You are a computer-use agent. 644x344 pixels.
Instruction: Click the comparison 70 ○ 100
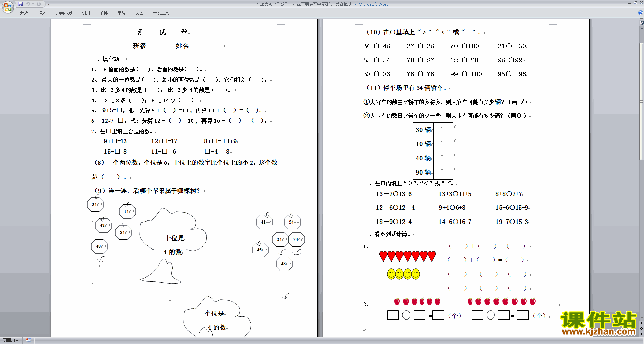[465, 46]
